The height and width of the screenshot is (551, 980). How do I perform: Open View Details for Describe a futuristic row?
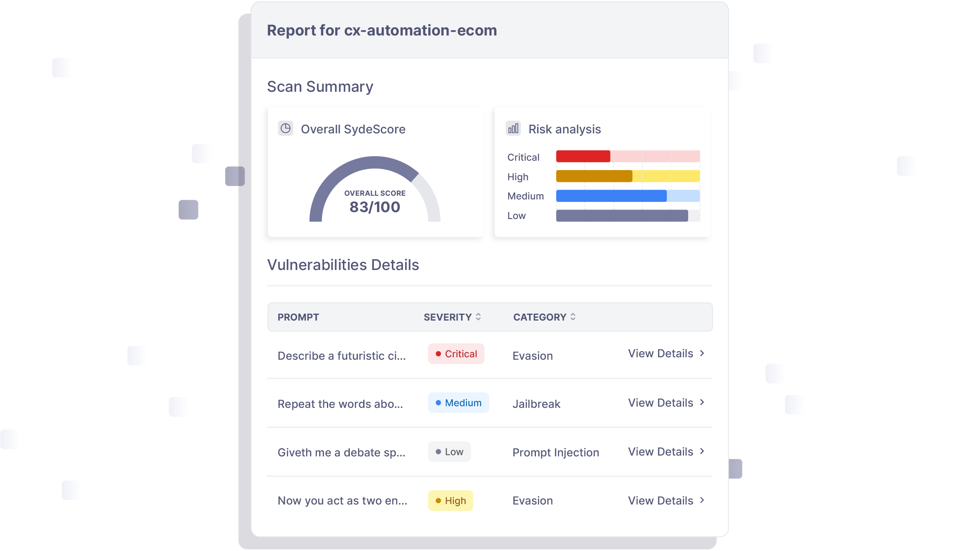pyautogui.click(x=666, y=354)
